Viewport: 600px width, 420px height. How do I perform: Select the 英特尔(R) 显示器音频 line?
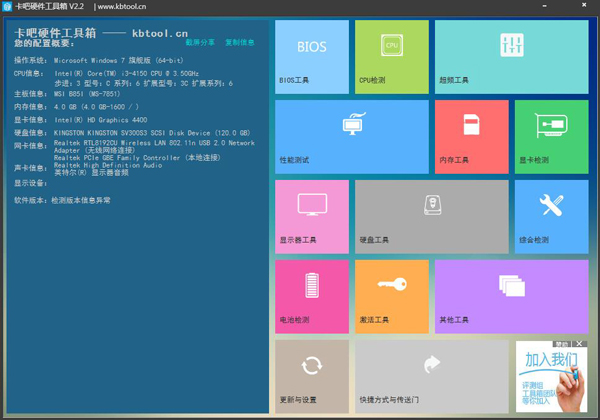[x=91, y=173]
